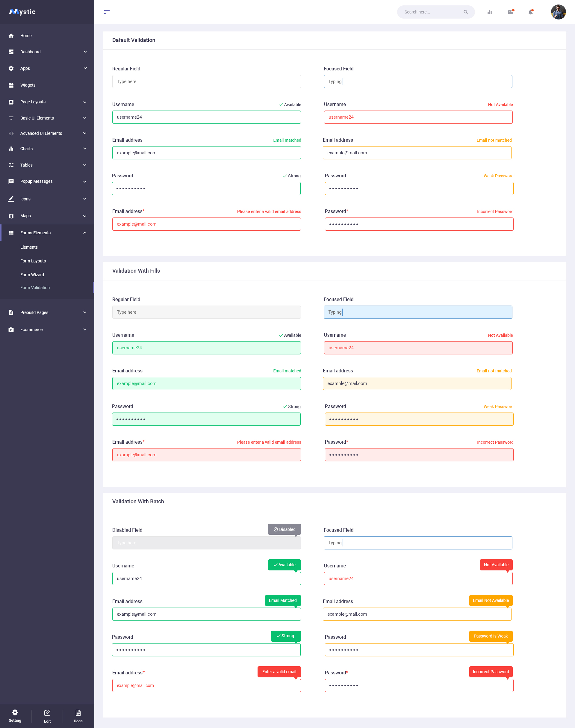Open the Docs document icon
The height and width of the screenshot is (728, 575).
(x=78, y=713)
